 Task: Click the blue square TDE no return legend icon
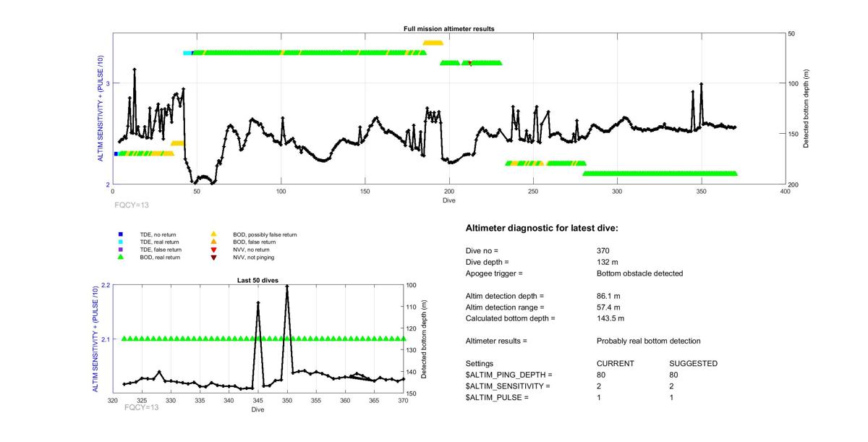[x=121, y=234]
